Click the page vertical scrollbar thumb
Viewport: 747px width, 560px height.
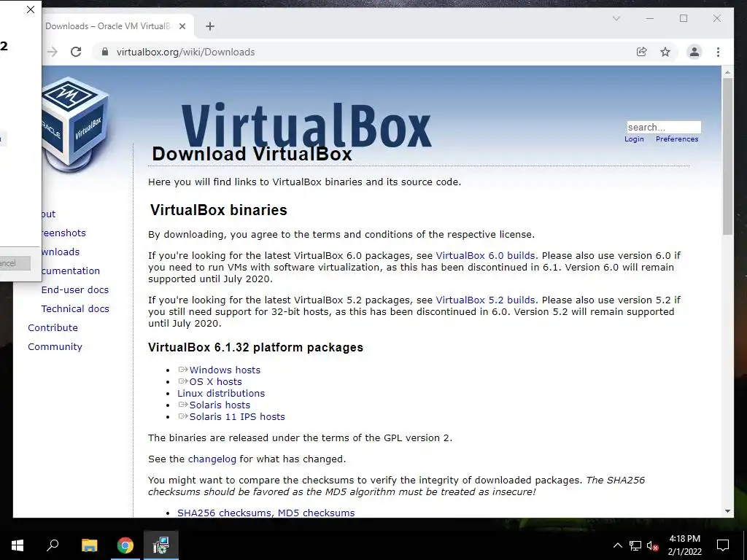[727, 157]
